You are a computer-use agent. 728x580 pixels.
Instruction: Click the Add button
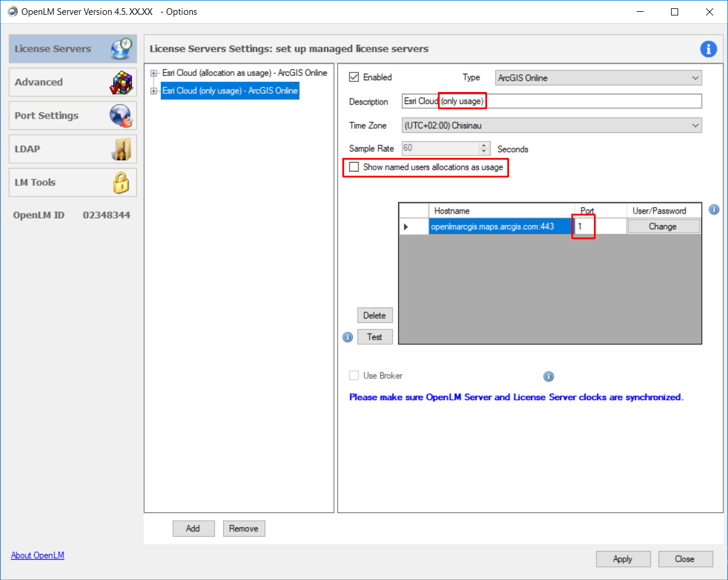193,528
